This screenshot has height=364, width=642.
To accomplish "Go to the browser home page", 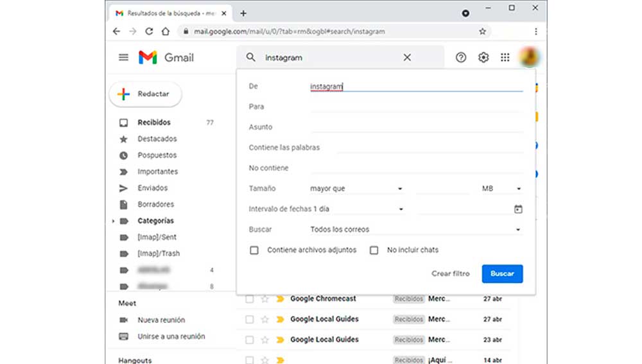I will tap(166, 31).
